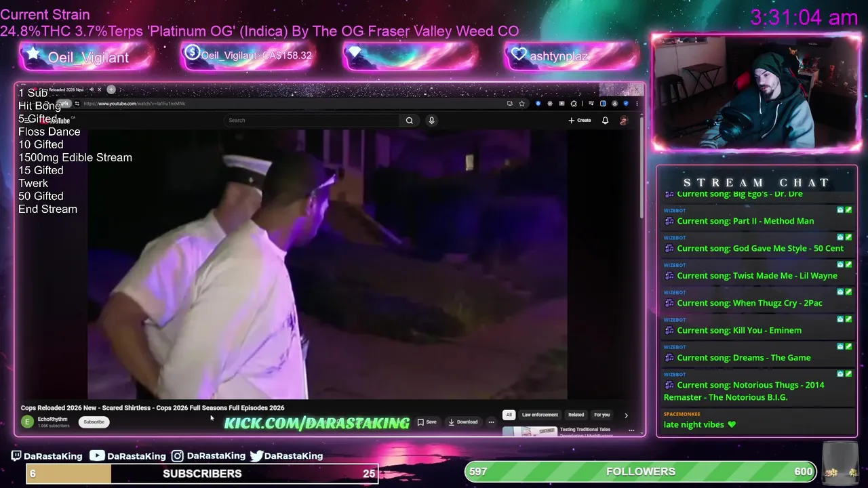The width and height of the screenshot is (868, 488).
Task: Click the KICK.COM/DARASTAKING banner text
Action: [317, 423]
